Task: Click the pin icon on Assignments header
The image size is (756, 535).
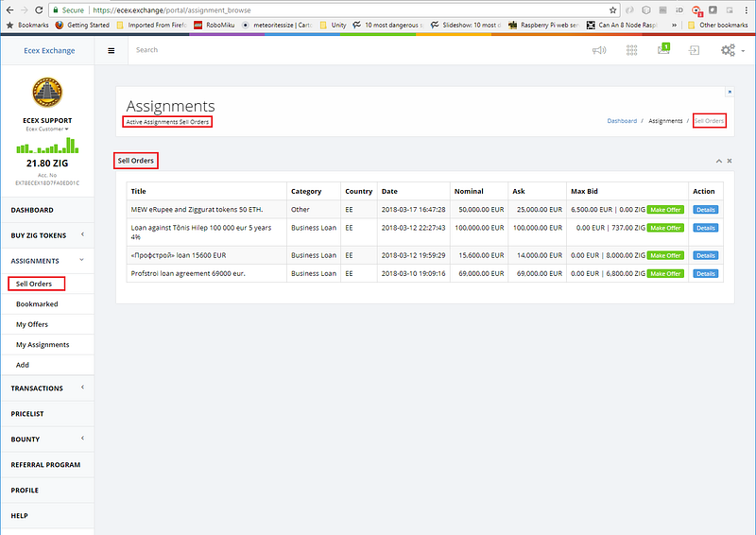Action: tap(730, 92)
